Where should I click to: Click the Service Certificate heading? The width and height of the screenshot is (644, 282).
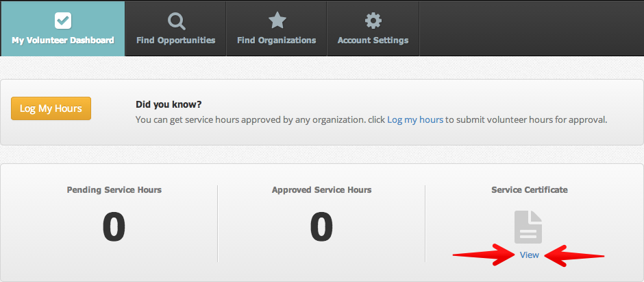point(530,189)
